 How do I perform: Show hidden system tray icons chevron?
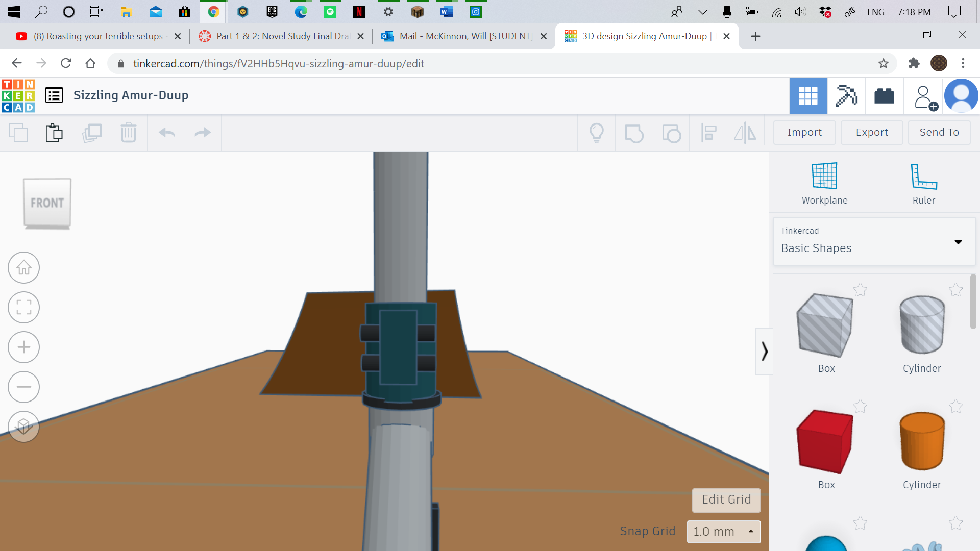pos(703,12)
